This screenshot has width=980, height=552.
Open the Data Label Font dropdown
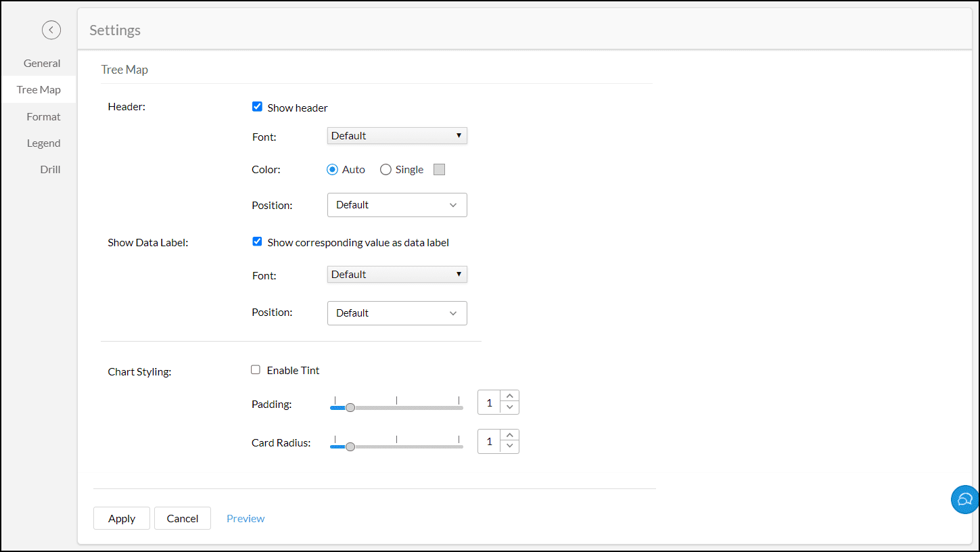pyautogui.click(x=397, y=274)
